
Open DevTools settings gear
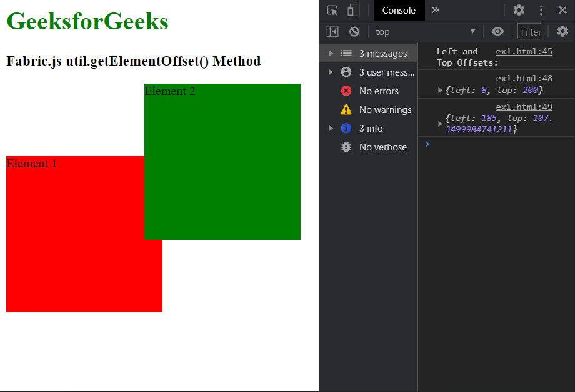(x=519, y=10)
